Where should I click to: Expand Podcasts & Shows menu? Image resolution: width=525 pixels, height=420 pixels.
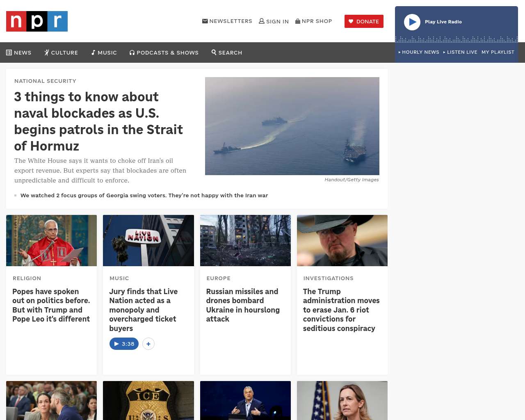point(164,52)
